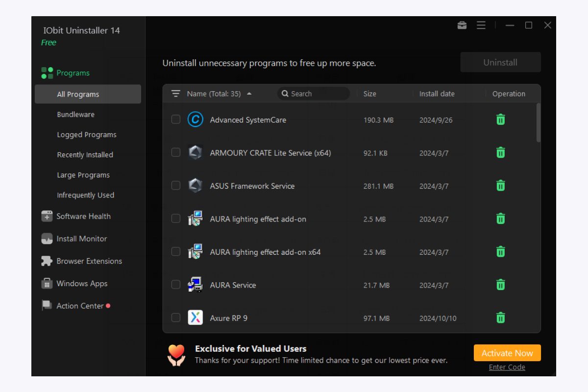
Task: Open the hamburger menu in the titlebar
Action: click(x=481, y=25)
